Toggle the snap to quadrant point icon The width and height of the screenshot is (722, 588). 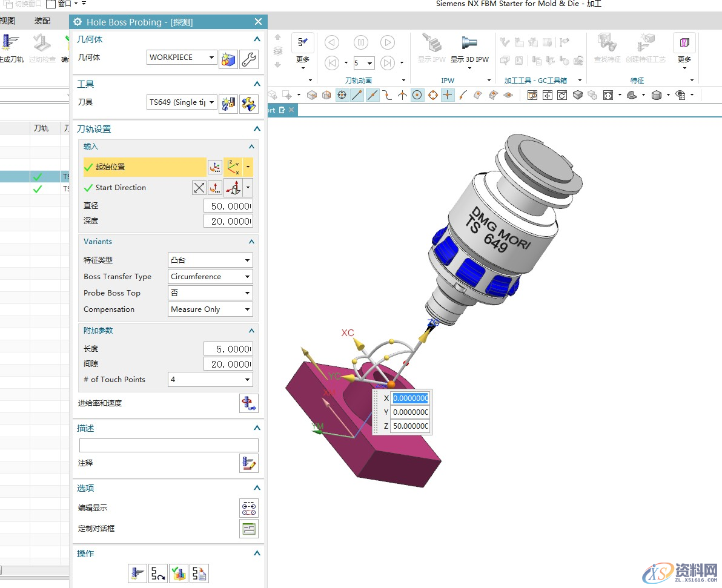click(x=432, y=95)
